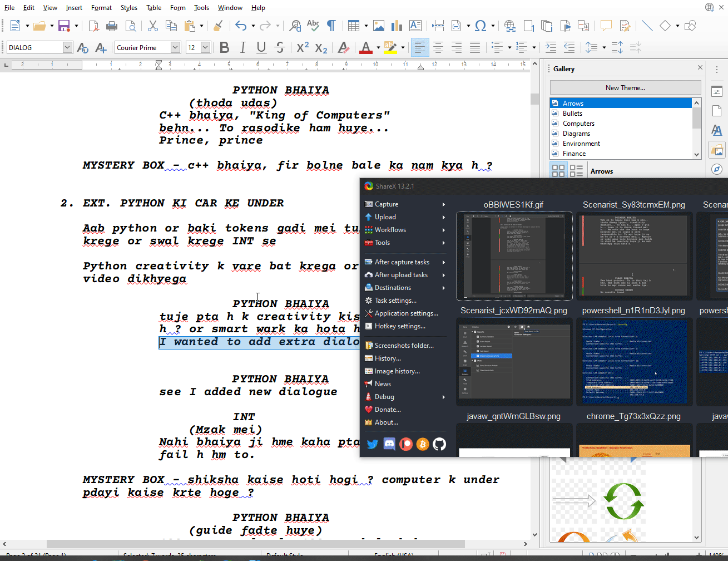Click the Print icon

112,26
